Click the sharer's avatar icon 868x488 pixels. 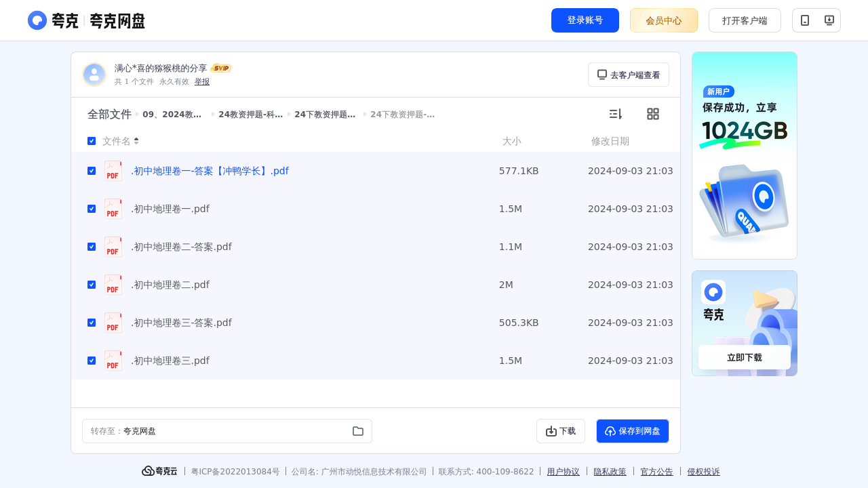tap(94, 75)
